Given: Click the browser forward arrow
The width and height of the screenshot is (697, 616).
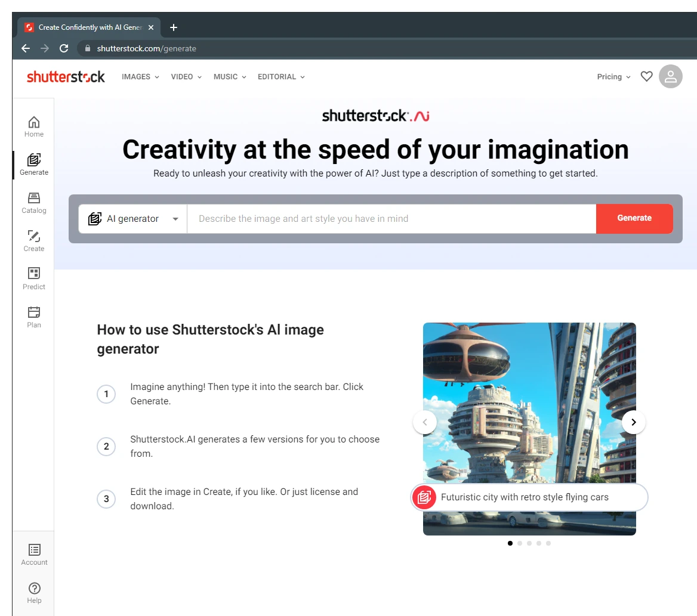Looking at the screenshot, I should tap(44, 48).
